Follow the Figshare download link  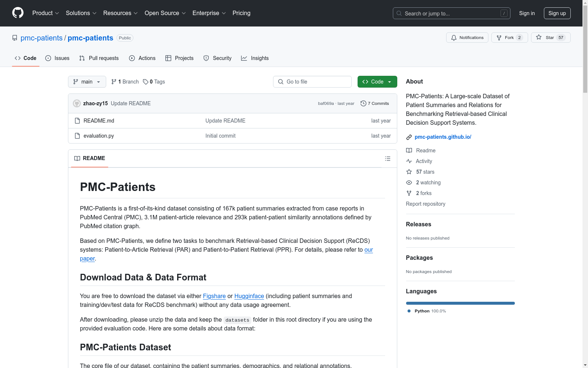(214, 296)
